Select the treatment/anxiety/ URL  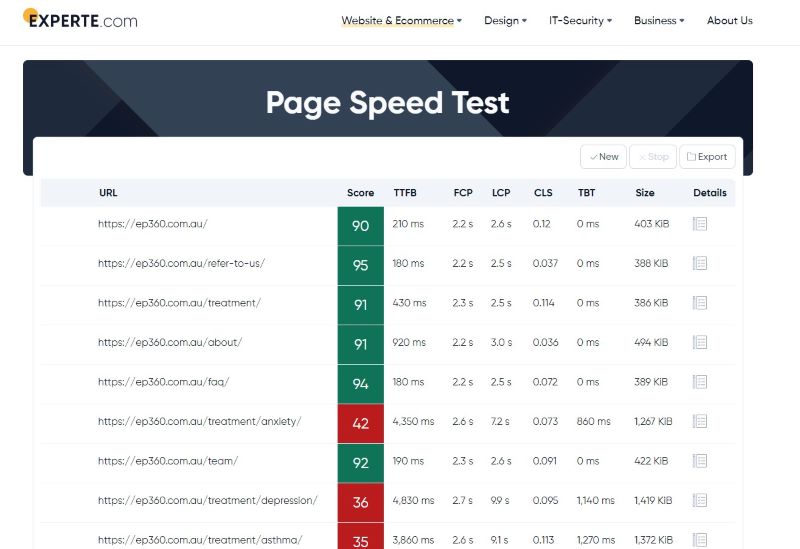(x=199, y=421)
